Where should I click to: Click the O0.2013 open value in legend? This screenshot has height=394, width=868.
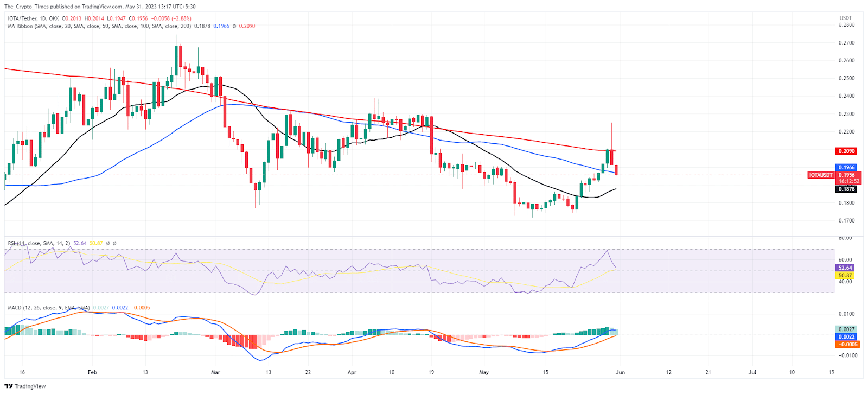coord(72,18)
